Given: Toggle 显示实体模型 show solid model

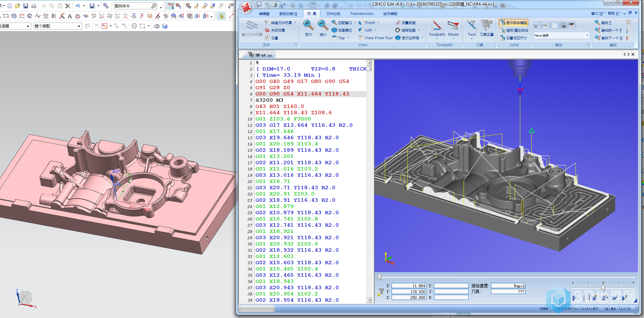Looking at the screenshot, I should coord(513,23).
